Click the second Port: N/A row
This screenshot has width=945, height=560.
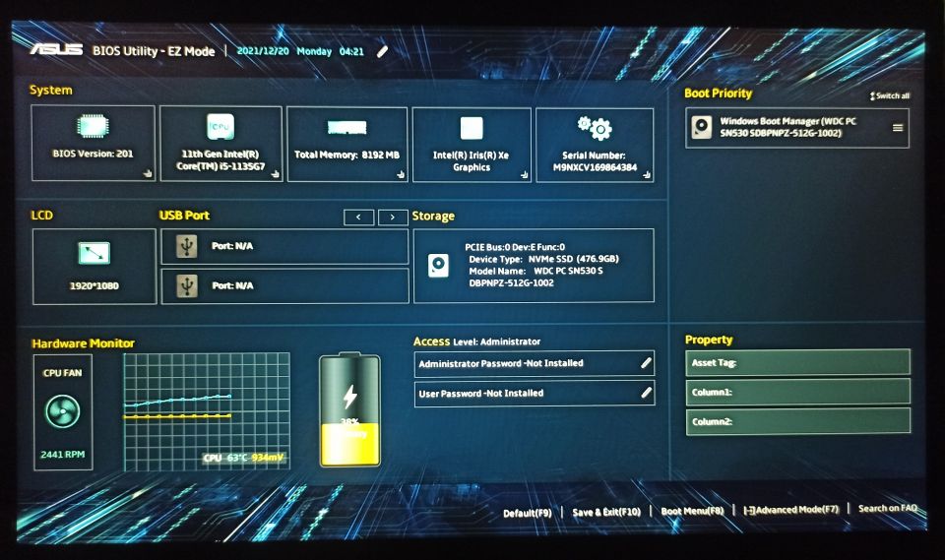pos(284,285)
